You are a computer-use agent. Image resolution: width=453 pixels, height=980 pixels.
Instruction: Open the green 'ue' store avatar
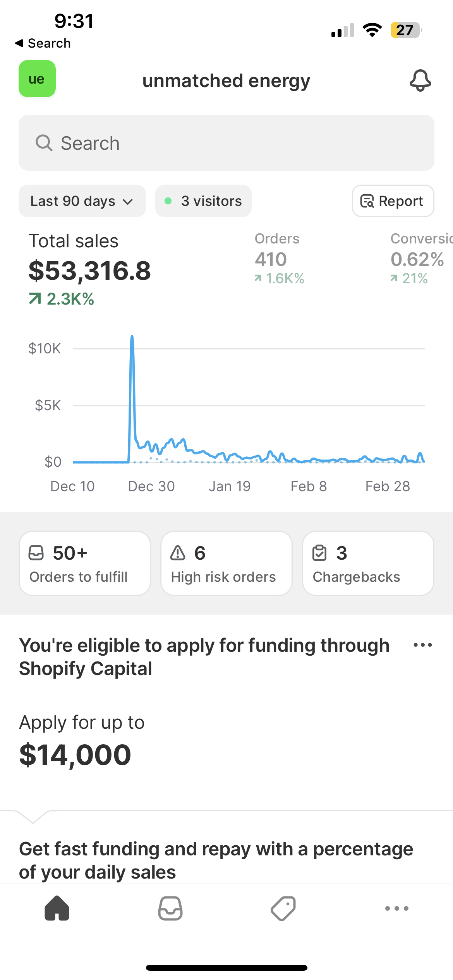[37, 79]
